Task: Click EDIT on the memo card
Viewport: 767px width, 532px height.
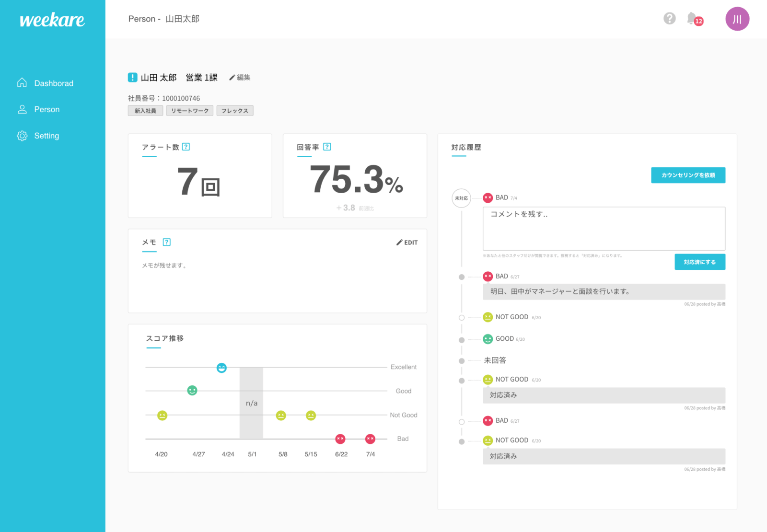Action: click(407, 243)
